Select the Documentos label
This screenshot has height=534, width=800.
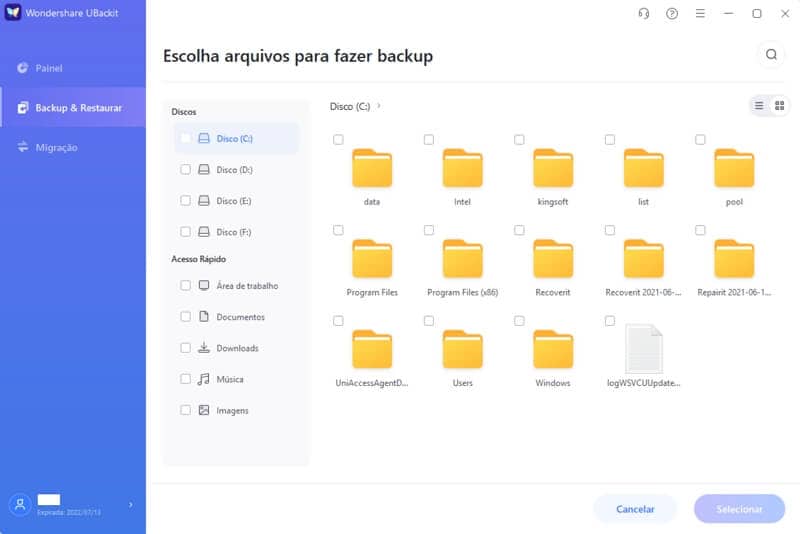click(x=240, y=317)
